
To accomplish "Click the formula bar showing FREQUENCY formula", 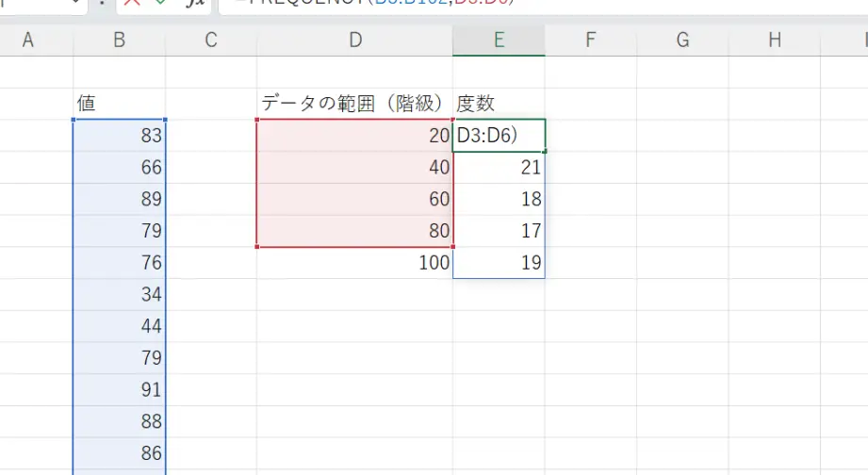I will pyautogui.click(x=544, y=6).
